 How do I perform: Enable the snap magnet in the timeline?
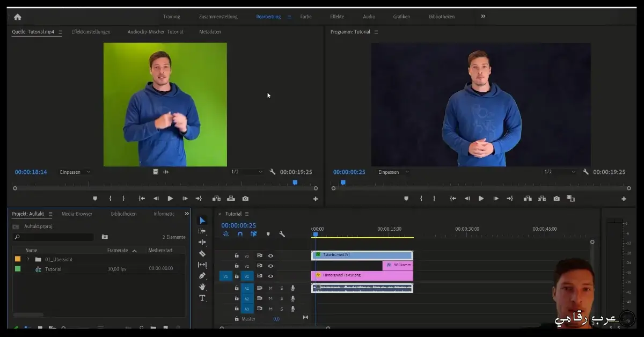(240, 234)
